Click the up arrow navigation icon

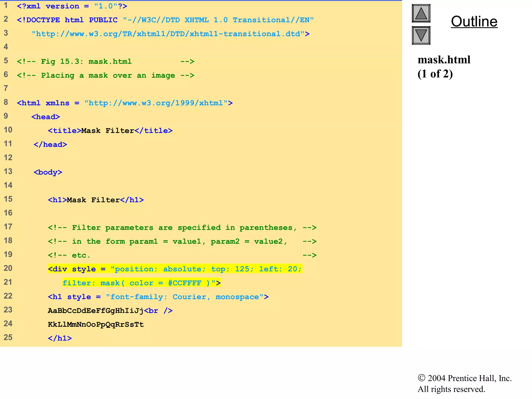(421, 14)
